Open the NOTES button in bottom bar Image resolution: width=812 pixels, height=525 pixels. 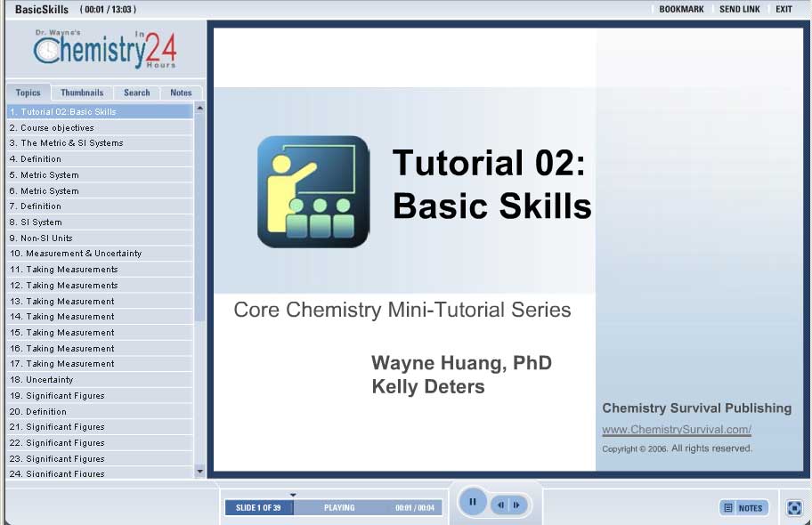pyautogui.click(x=743, y=508)
